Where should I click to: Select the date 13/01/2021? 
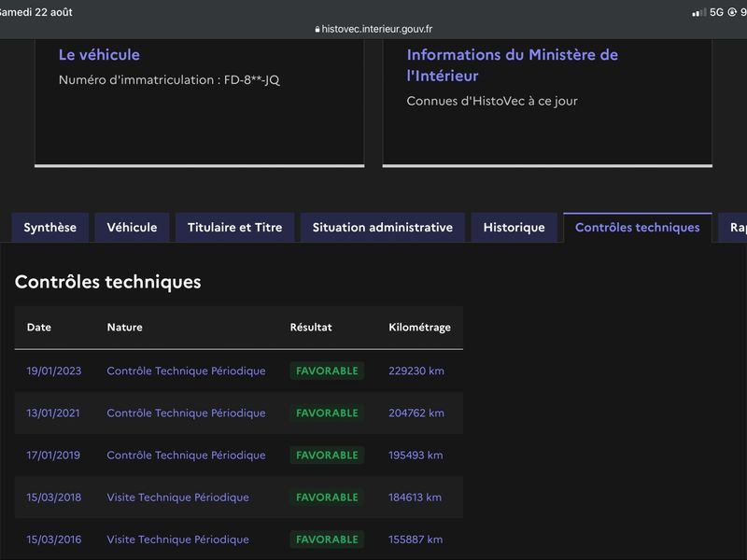click(x=53, y=413)
